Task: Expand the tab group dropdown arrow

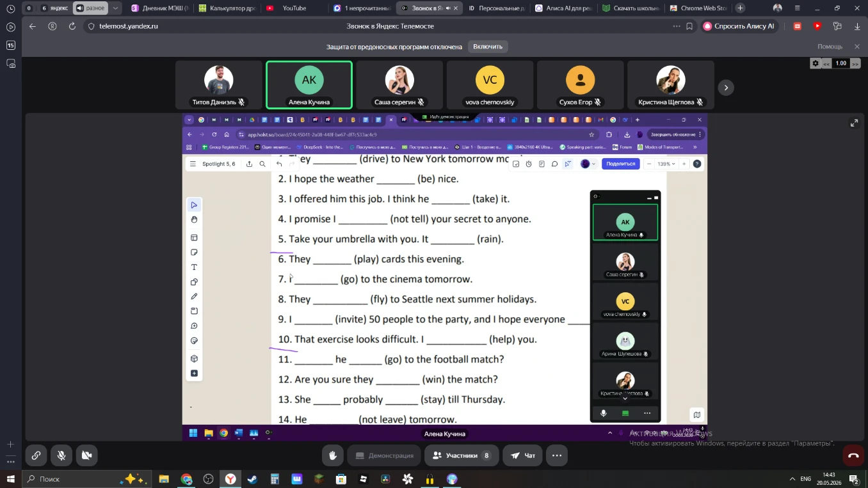Action: tap(115, 8)
